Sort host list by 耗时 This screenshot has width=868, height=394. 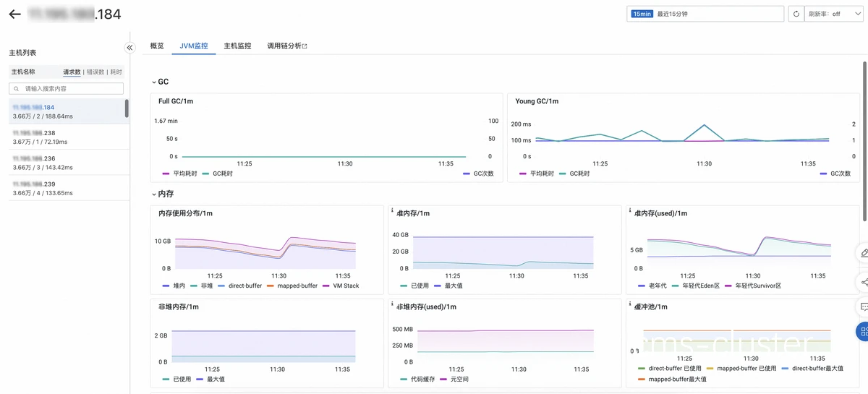click(x=116, y=72)
